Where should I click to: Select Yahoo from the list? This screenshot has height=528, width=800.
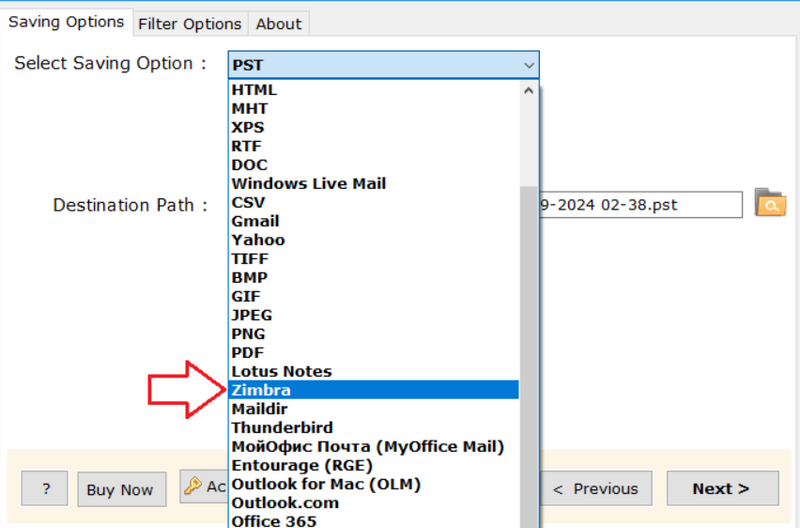click(x=374, y=240)
